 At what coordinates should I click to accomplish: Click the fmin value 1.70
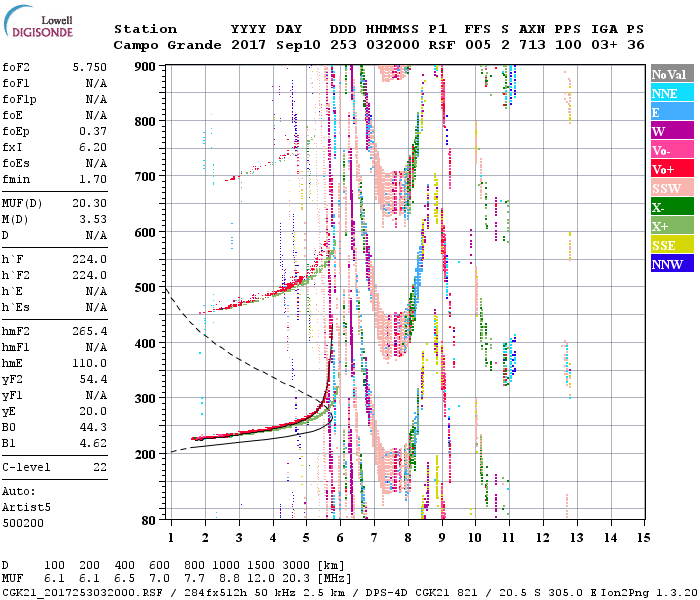[93, 179]
